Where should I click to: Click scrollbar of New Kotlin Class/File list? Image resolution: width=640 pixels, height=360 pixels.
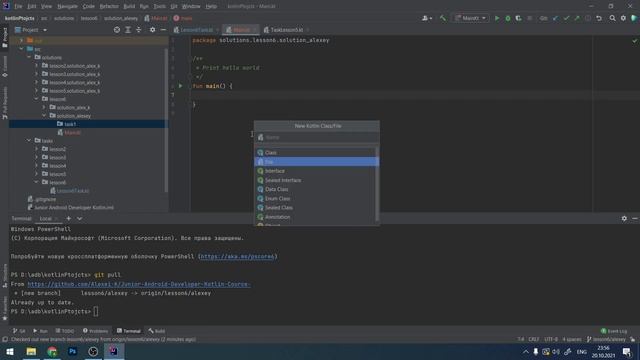pos(377,184)
